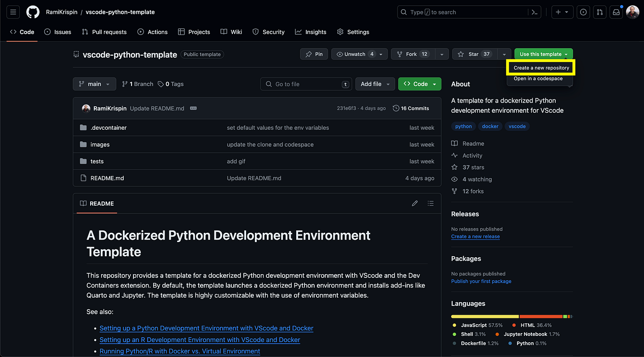
Task: Open the hamburger navigation menu
Action: tap(13, 12)
